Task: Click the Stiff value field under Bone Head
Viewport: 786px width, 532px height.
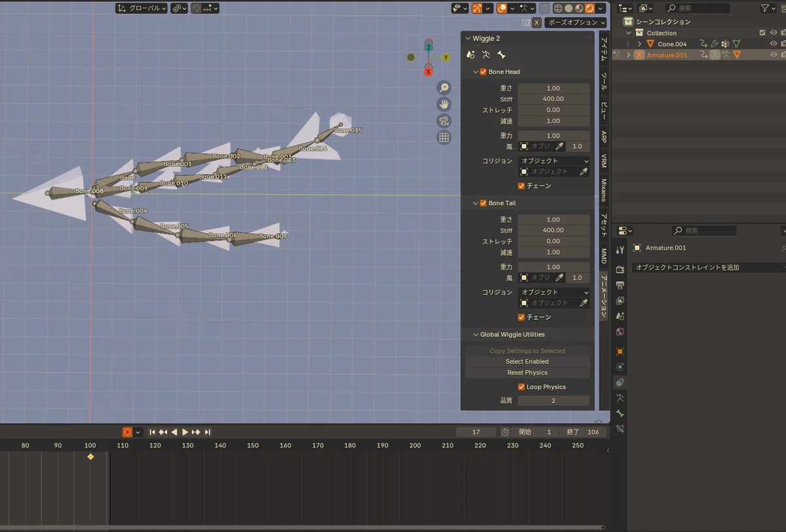Action: pyautogui.click(x=554, y=99)
